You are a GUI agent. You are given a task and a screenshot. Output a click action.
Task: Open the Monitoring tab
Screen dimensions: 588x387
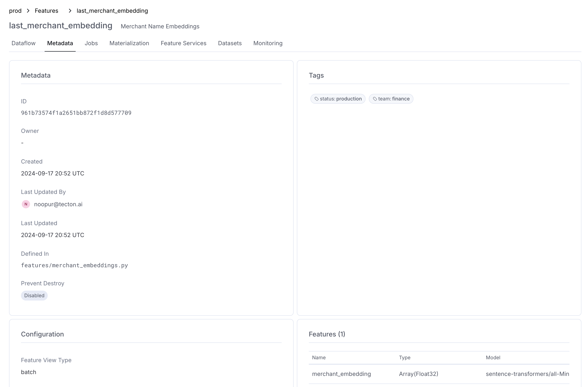(x=267, y=43)
